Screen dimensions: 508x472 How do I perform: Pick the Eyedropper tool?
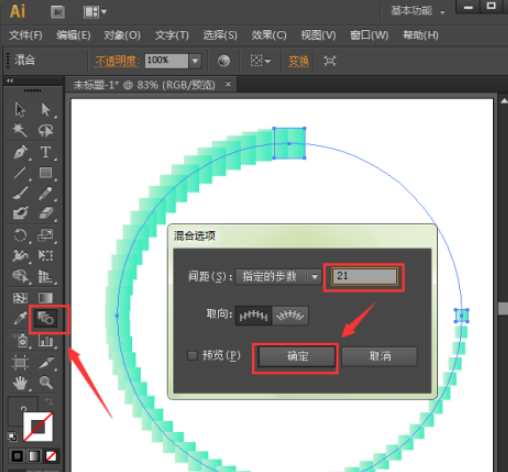(x=20, y=318)
